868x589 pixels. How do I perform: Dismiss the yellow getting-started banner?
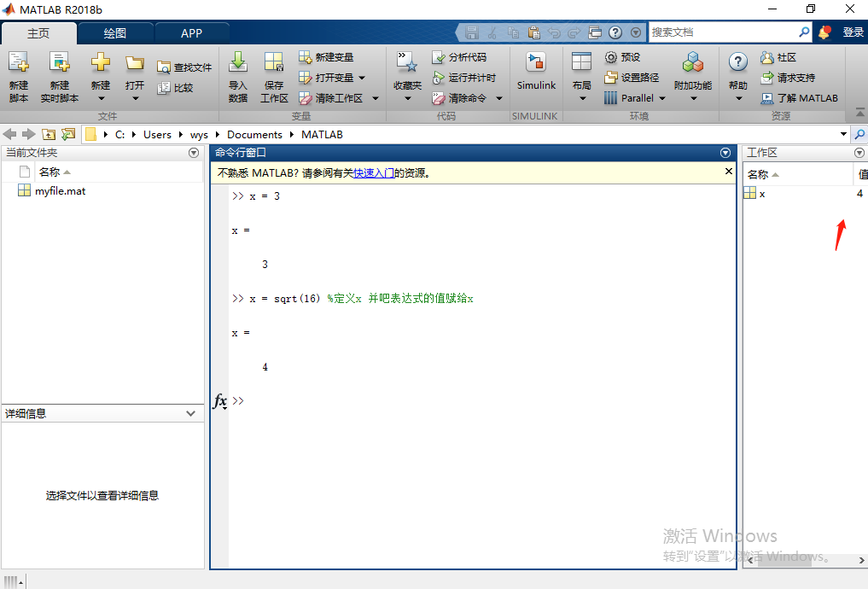tap(729, 172)
